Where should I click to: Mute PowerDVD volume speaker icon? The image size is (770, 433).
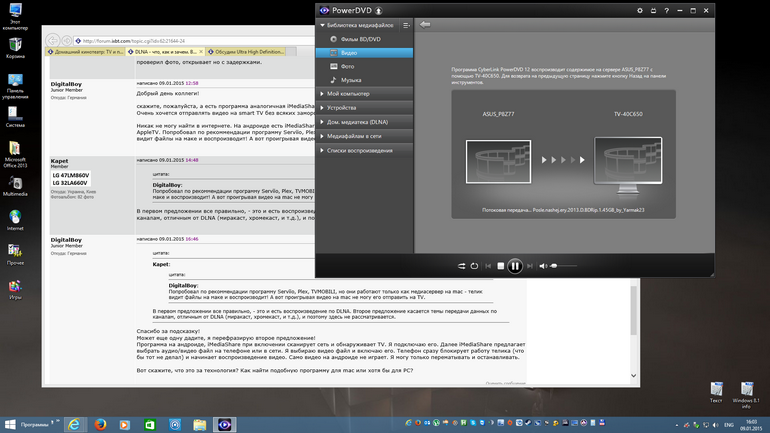coord(543,266)
